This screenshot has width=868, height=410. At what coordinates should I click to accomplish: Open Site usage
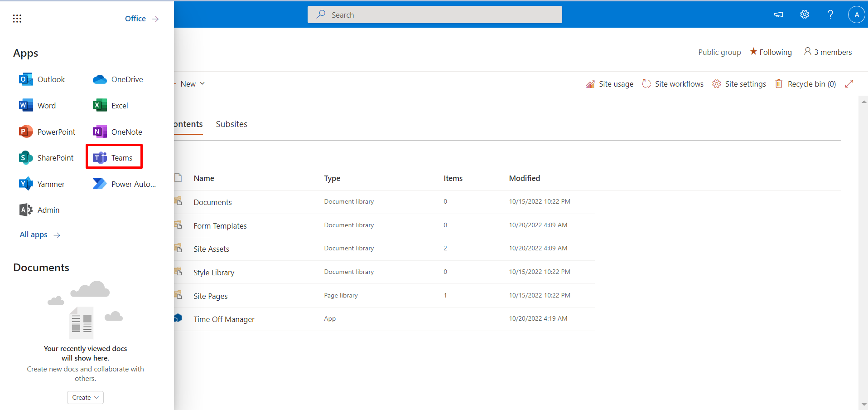coord(609,84)
